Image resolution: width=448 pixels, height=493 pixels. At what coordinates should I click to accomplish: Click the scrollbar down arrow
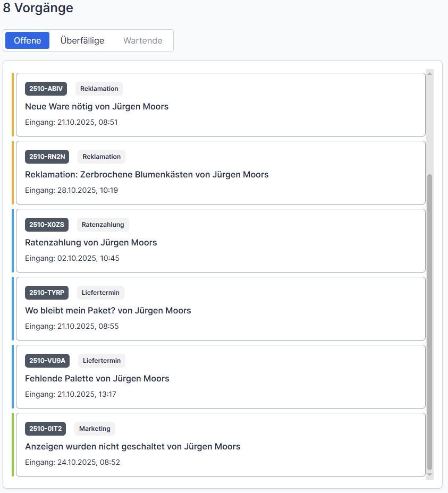[430, 475]
